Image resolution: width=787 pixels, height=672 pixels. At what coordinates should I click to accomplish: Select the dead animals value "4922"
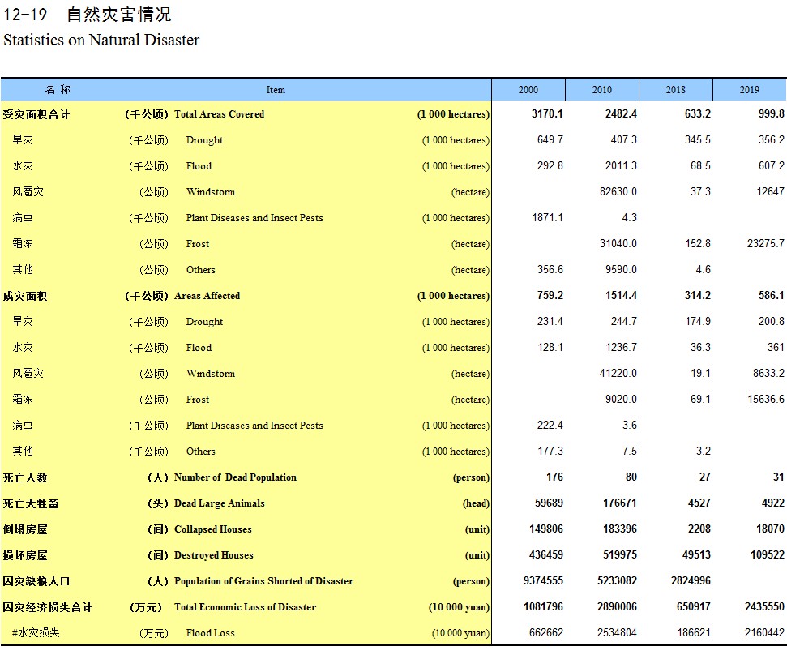point(773,503)
